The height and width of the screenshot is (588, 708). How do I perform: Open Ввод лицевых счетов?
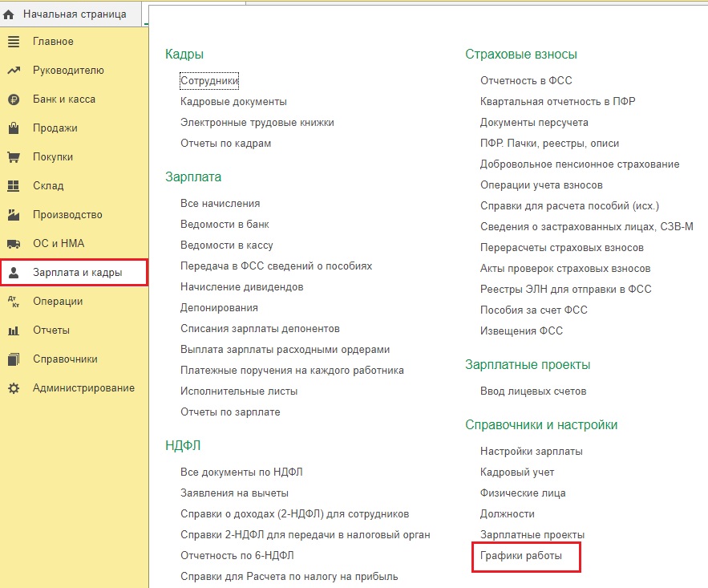click(533, 391)
